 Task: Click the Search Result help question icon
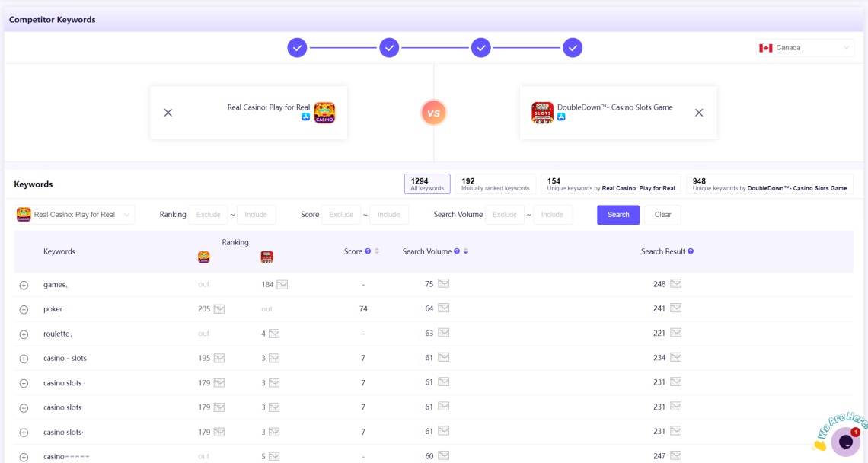click(x=691, y=251)
